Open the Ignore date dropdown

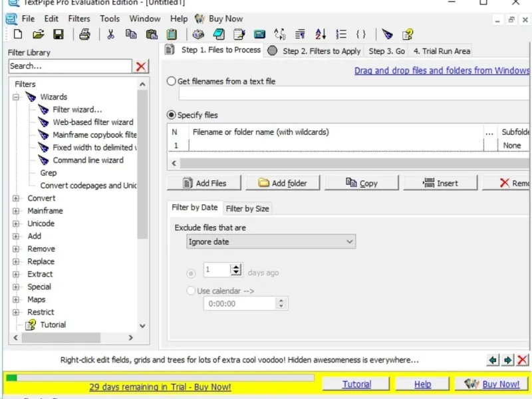pos(271,242)
